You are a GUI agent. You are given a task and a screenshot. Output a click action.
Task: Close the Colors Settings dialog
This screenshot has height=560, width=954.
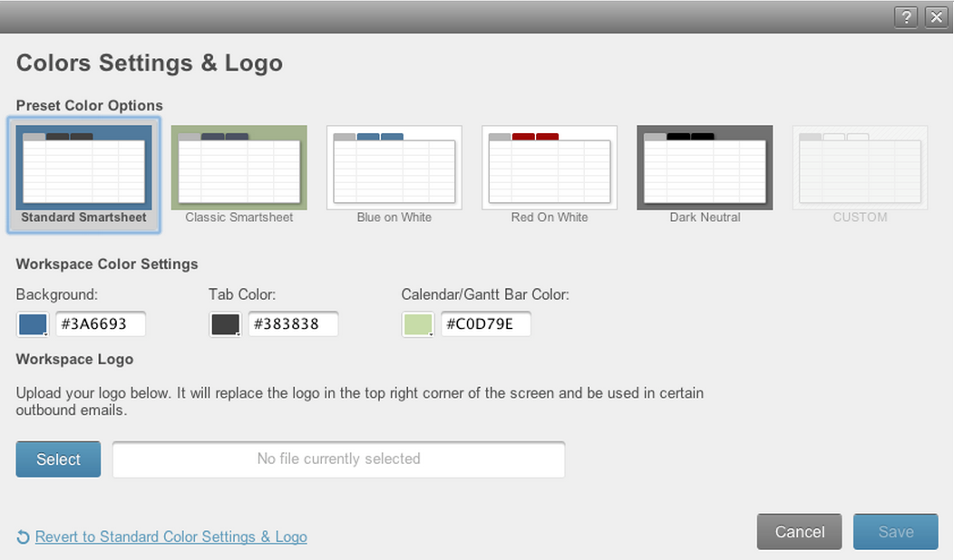pyautogui.click(x=937, y=17)
